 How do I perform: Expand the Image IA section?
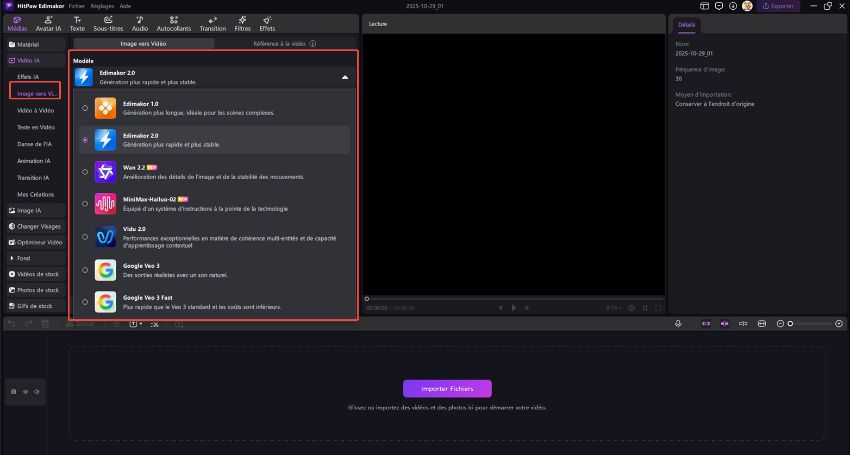tap(36, 210)
